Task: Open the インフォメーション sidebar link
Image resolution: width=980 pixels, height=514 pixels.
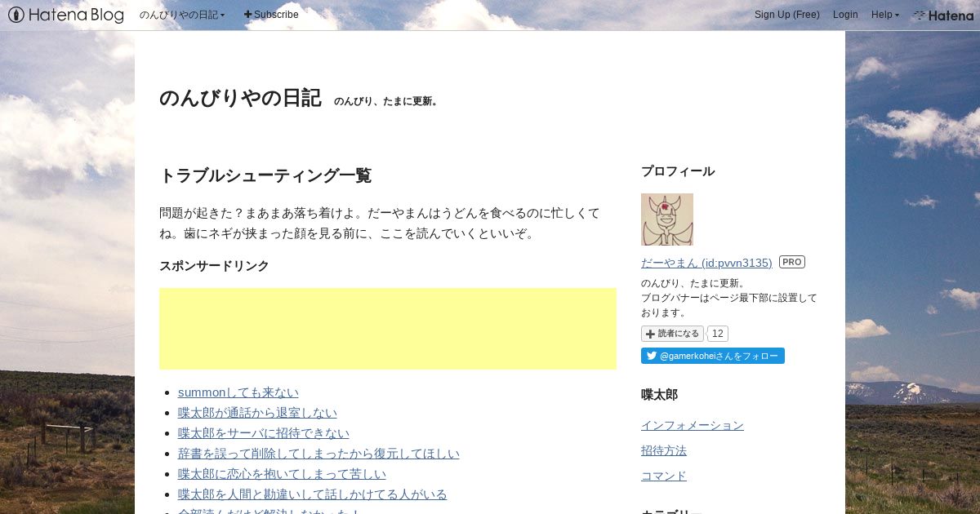Action: (693, 425)
